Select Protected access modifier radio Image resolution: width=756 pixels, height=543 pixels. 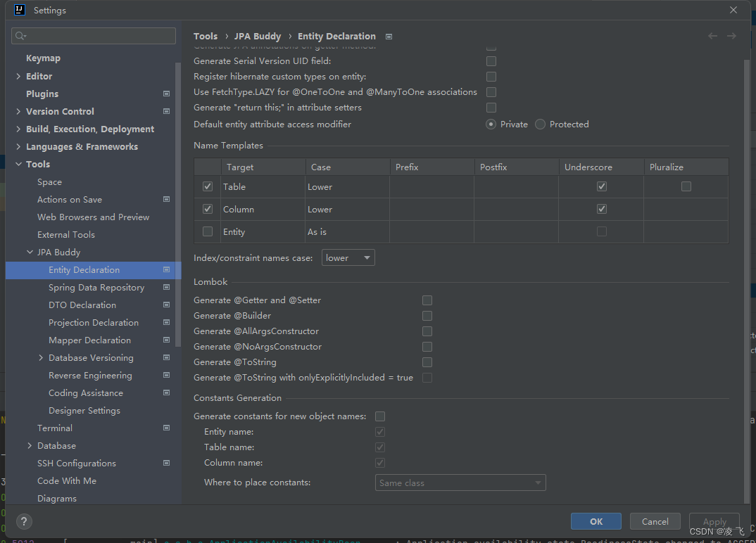[540, 124]
